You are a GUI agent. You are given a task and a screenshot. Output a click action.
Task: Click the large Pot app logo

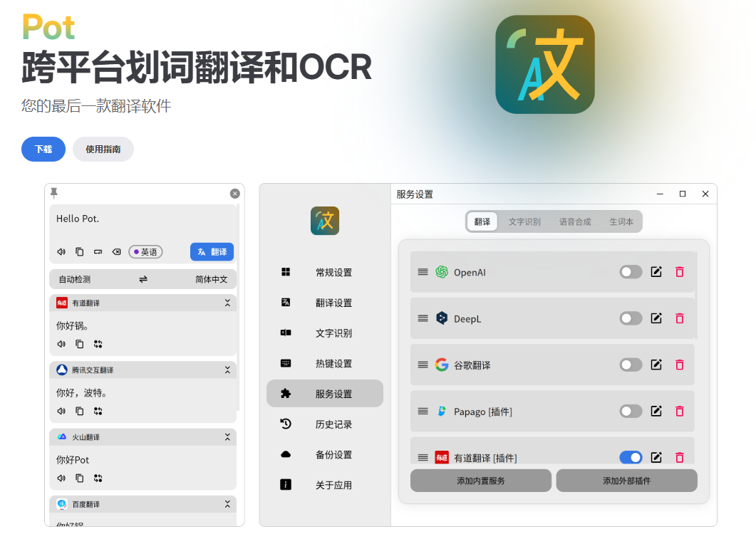(545, 65)
